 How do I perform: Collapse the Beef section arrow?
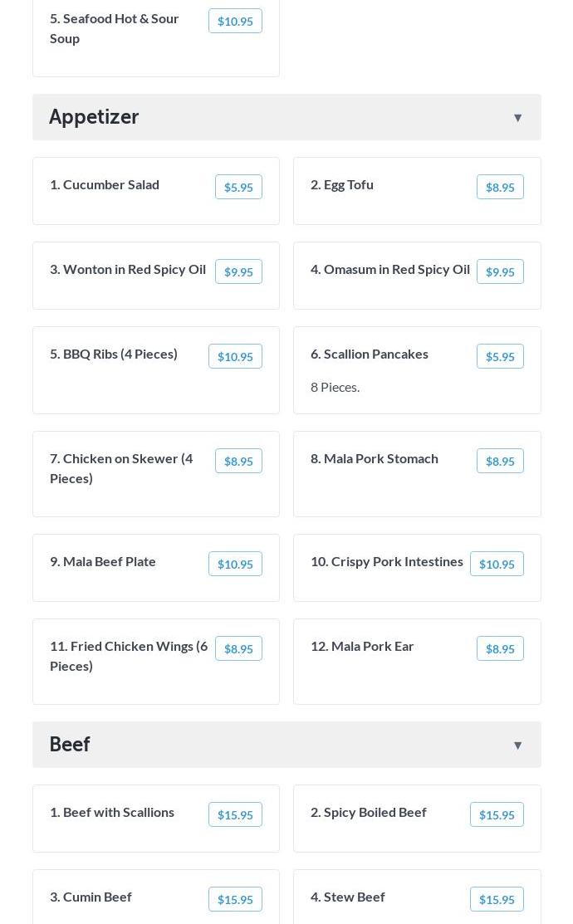[517, 746]
